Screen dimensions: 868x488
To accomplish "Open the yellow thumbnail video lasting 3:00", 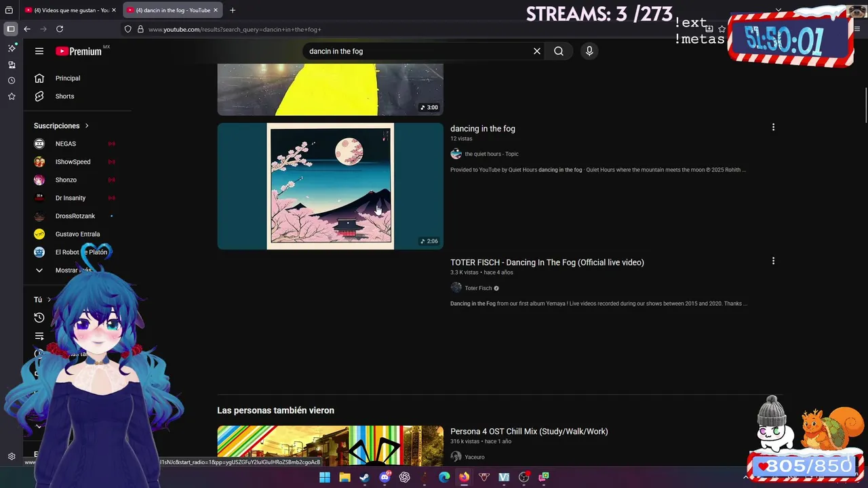I will [x=330, y=89].
